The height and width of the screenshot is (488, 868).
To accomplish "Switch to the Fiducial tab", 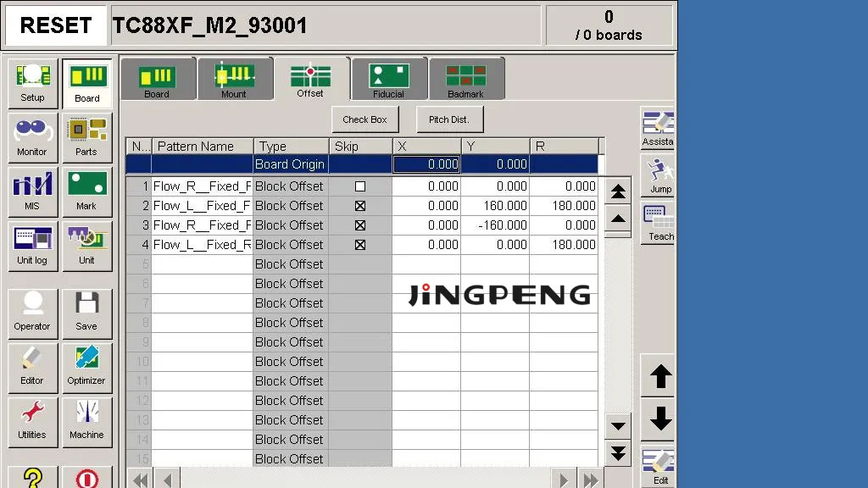I will 388,79.
